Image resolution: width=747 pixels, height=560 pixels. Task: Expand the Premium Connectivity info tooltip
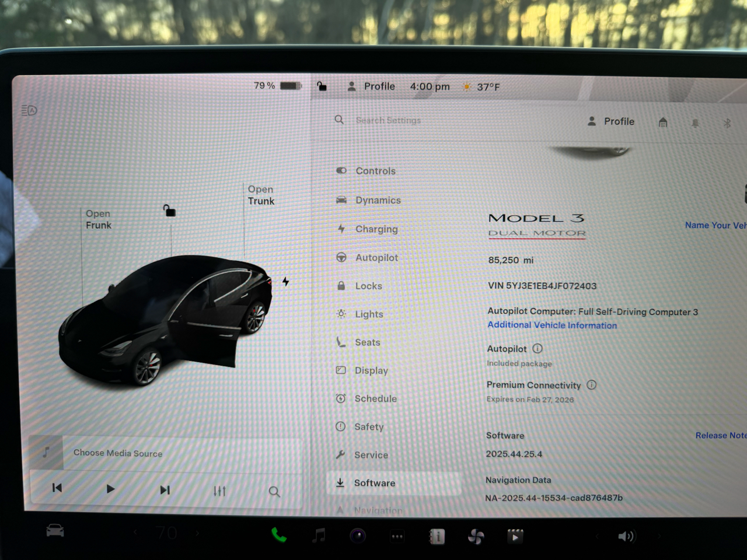tap(591, 385)
